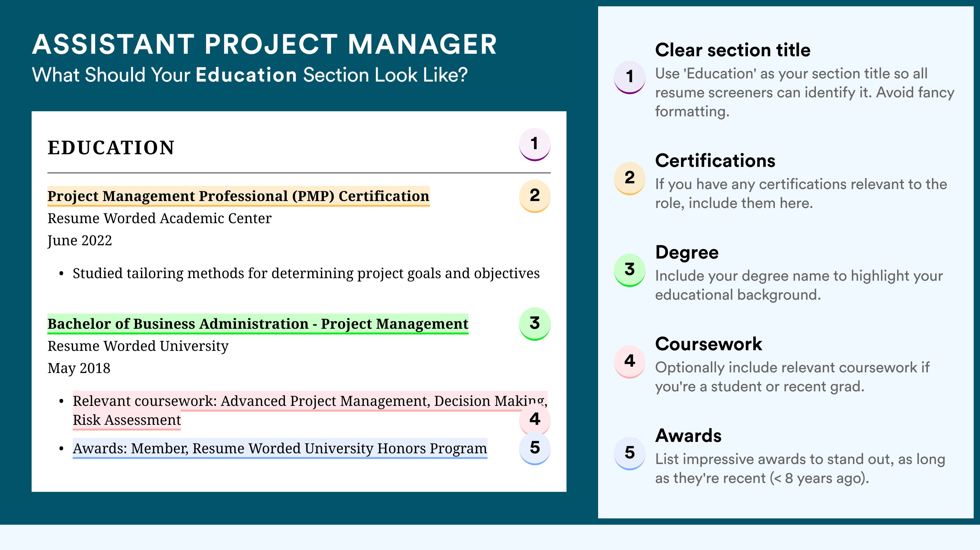980x550 pixels.
Task: Click the EDUCATION section heading
Action: pos(111,148)
